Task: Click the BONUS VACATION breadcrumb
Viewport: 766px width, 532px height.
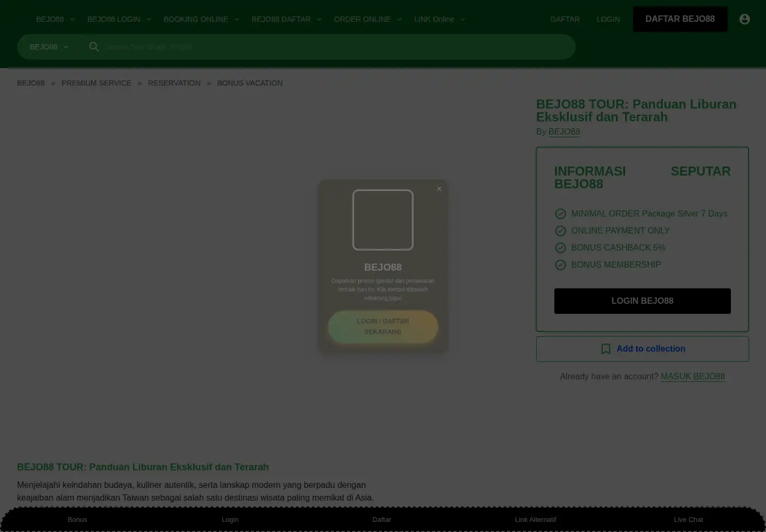Action: [249, 83]
